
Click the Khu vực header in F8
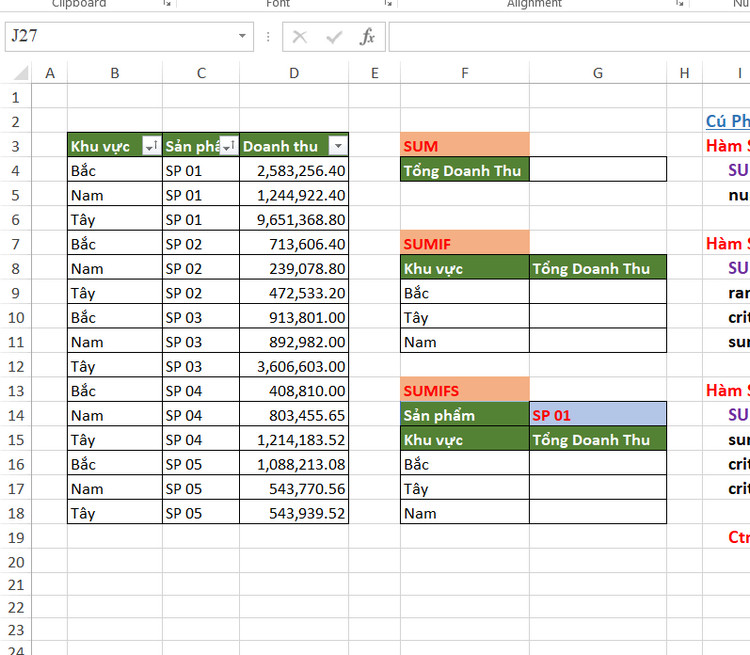(465, 268)
